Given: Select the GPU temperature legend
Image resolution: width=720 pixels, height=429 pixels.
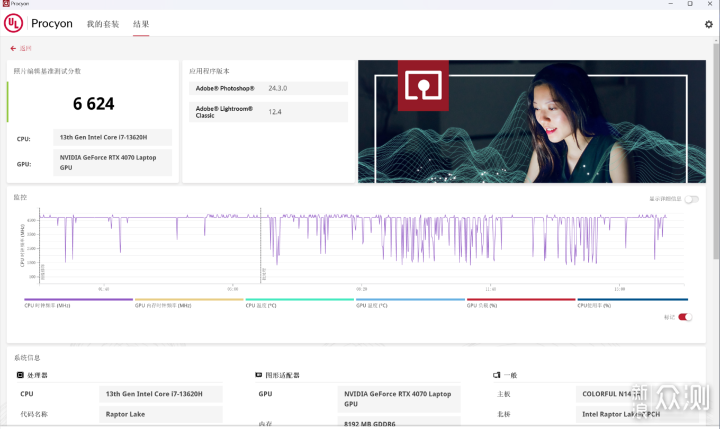Looking at the screenshot, I should (410, 303).
